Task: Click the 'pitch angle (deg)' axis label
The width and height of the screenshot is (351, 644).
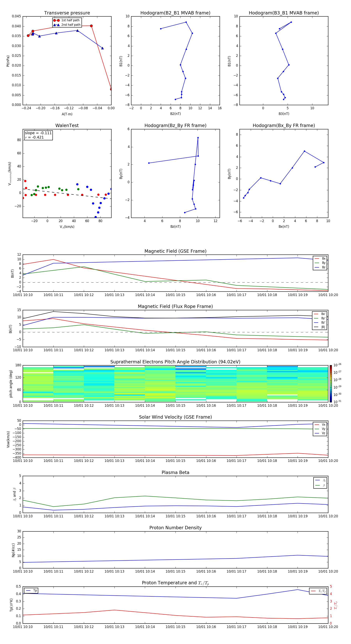Action: click(11, 384)
